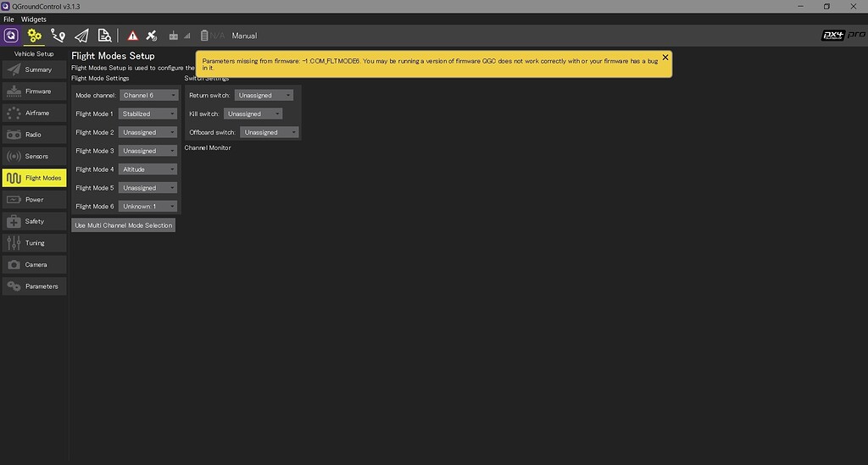Switch to Fly view paper plane icon
The height and width of the screenshot is (465, 868).
click(81, 36)
